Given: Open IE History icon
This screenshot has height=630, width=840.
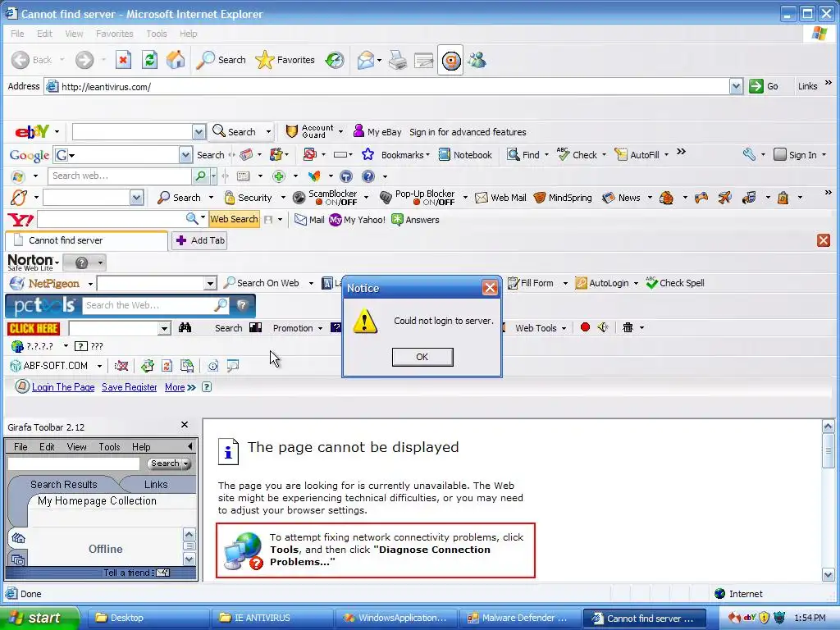Looking at the screenshot, I should (335, 60).
